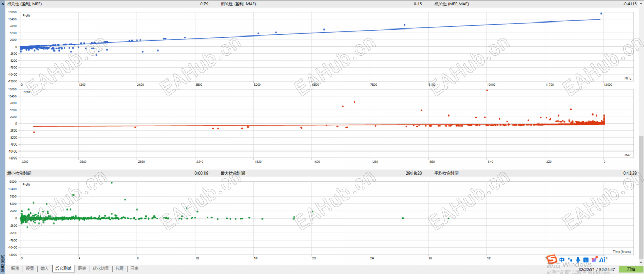This screenshot has height=274, width=644.
Task: Click the green 开始 button
Action: click(630, 269)
